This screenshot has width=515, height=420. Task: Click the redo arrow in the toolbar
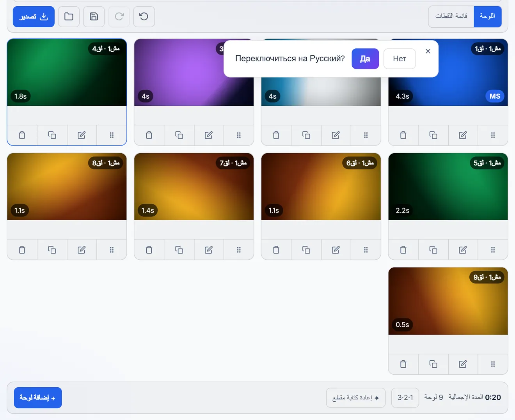click(119, 16)
